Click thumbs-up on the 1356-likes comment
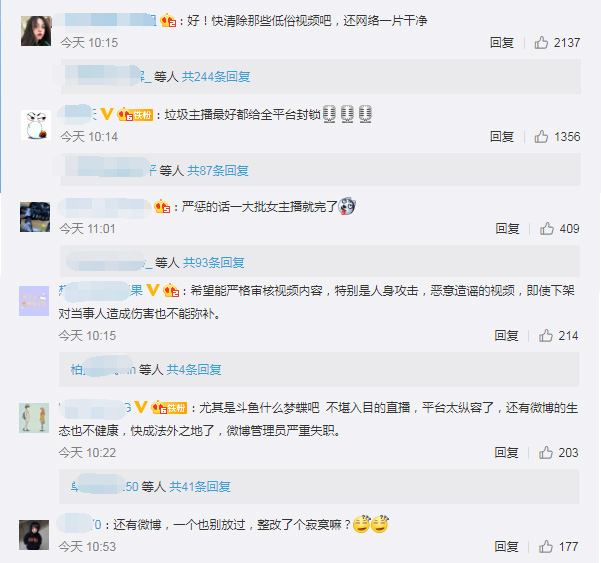The height and width of the screenshot is (563, 601). click(x=541, y=136)
